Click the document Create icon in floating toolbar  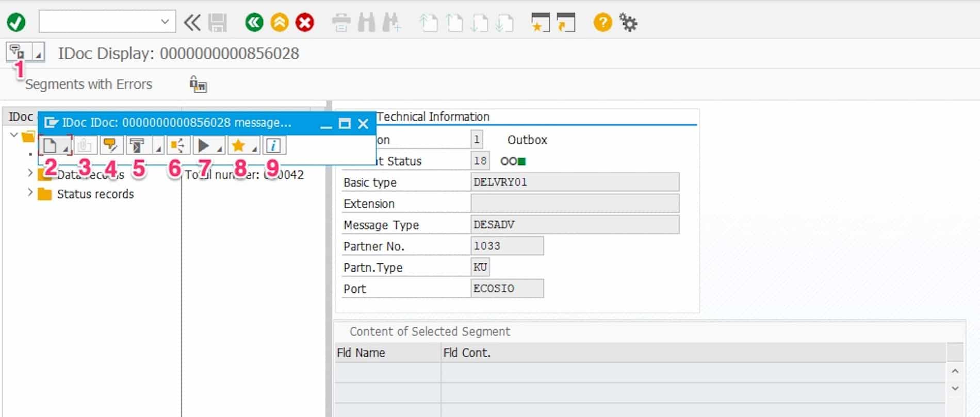[x=50, y=146]
